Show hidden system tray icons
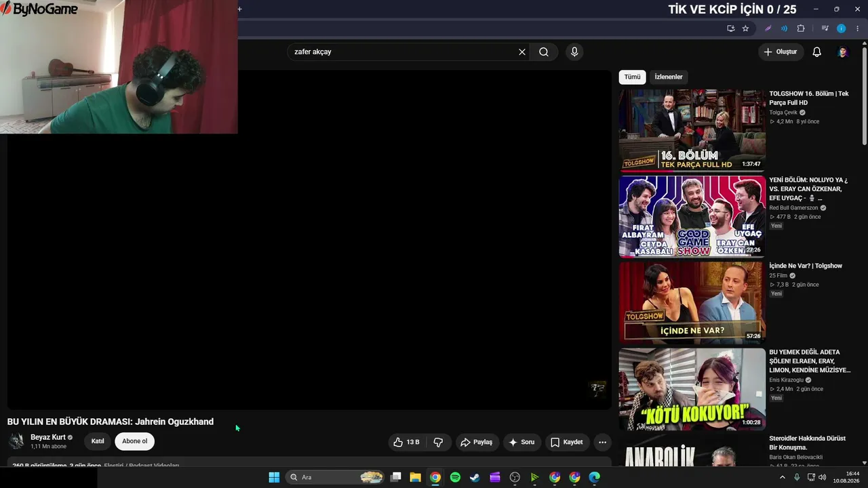 (x=782, y=477)
